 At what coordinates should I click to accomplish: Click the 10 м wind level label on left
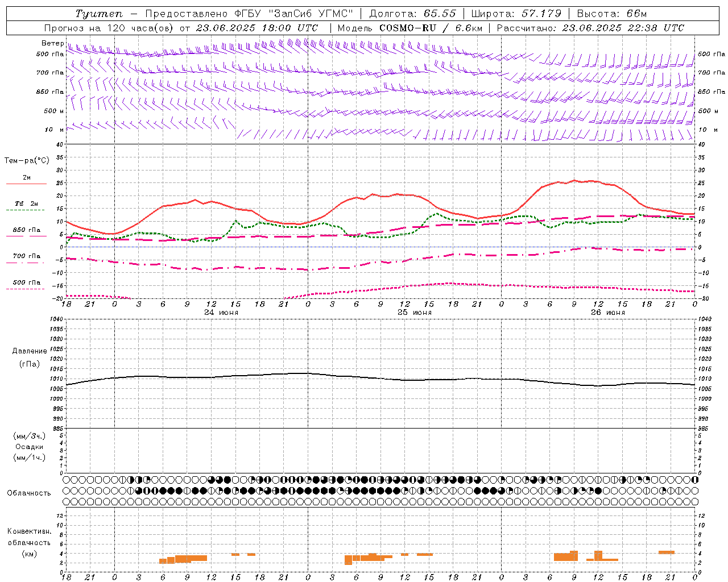click(x=55, y=130)
